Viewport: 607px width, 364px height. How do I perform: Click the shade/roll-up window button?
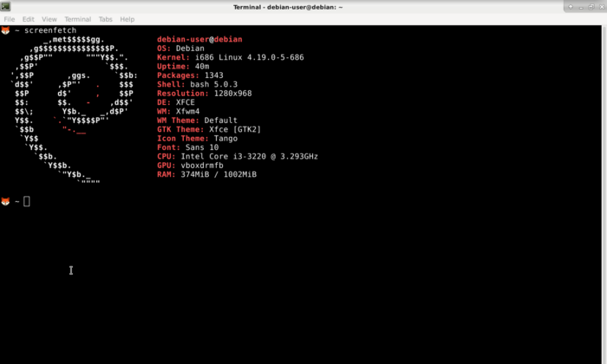tap(571, 7)
